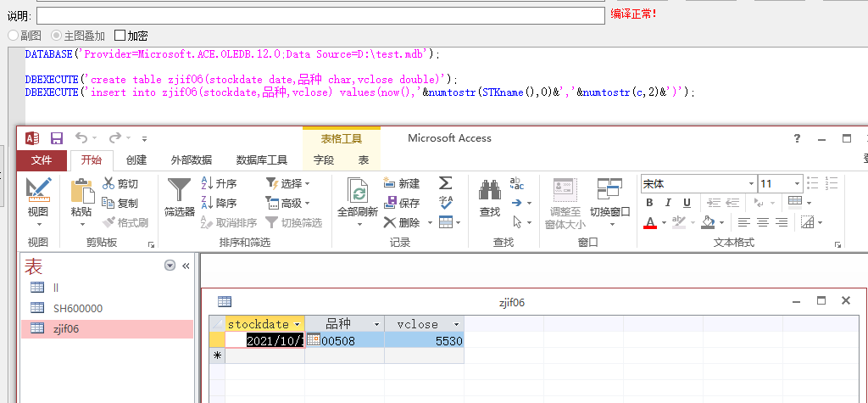Center text in text format group

763,222
